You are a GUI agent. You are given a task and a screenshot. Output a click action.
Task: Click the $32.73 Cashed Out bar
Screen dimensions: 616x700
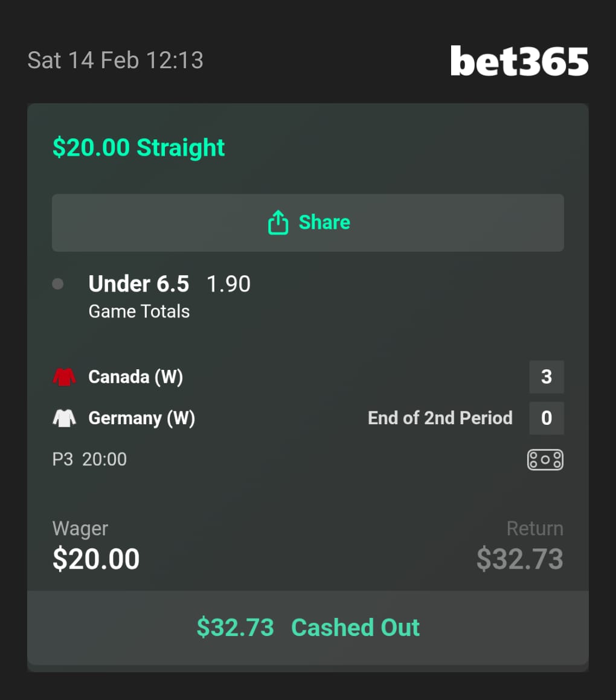(x=308, y=628)
